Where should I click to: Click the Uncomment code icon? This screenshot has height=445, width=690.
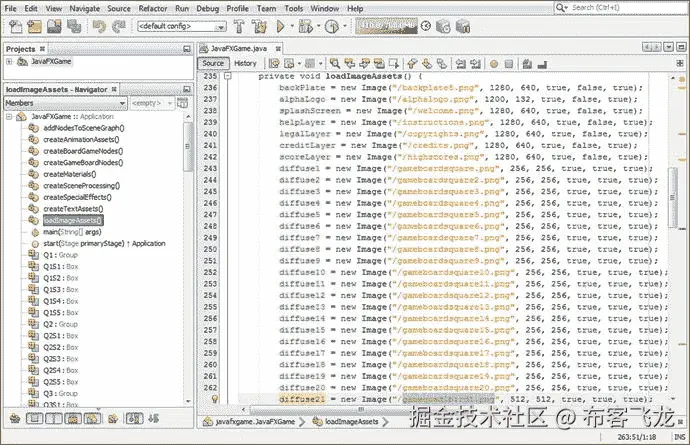(542, 64)
